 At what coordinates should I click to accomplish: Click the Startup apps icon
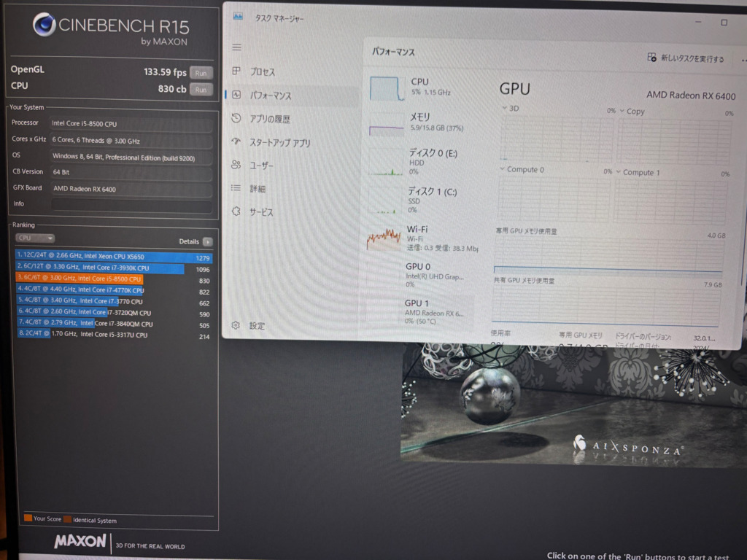click(x=236, y=141)
